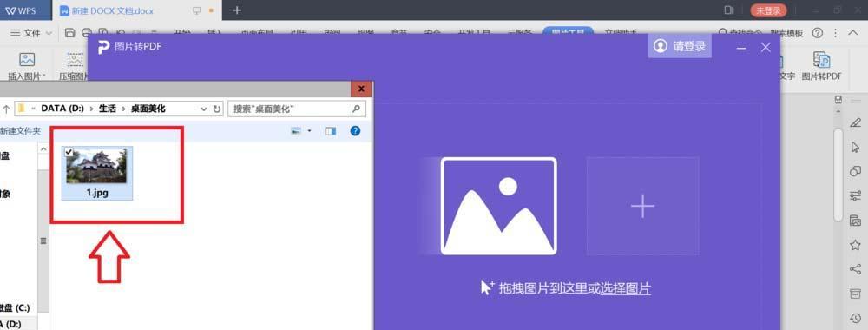Viewport: 868px width, 330px height.
Task: Click the cursor select icon in right sidebar
Action: pyautogui.click(x=855, y=148)
